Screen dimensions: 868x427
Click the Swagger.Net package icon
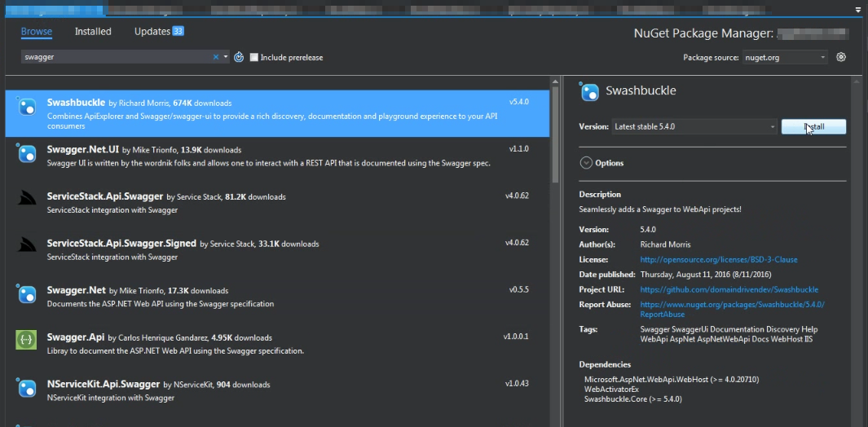[27, 293]
